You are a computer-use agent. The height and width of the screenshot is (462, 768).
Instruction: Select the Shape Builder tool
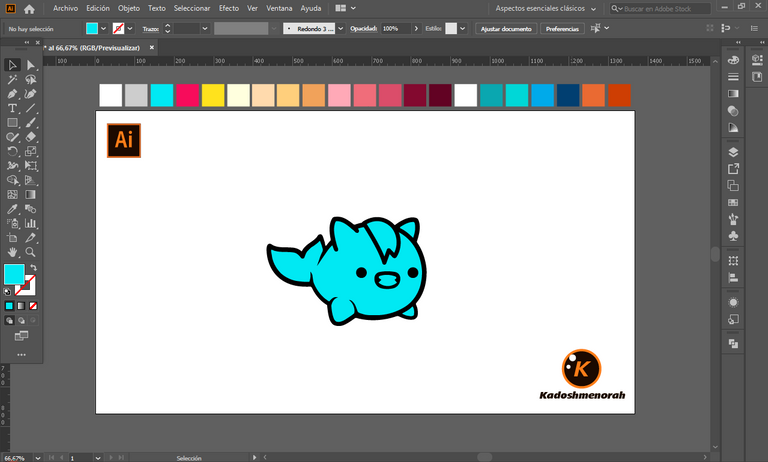[x=12, y=180]
